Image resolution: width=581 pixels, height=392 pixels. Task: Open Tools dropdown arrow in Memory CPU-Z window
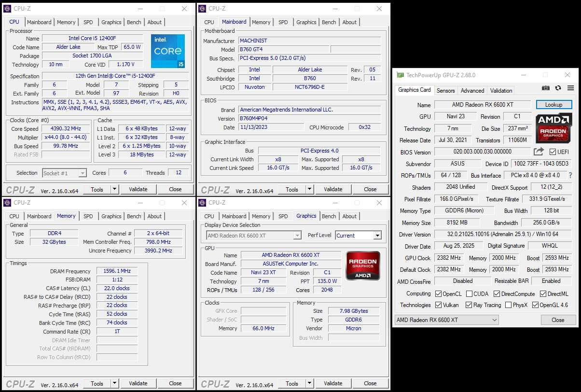pos(115,384)
